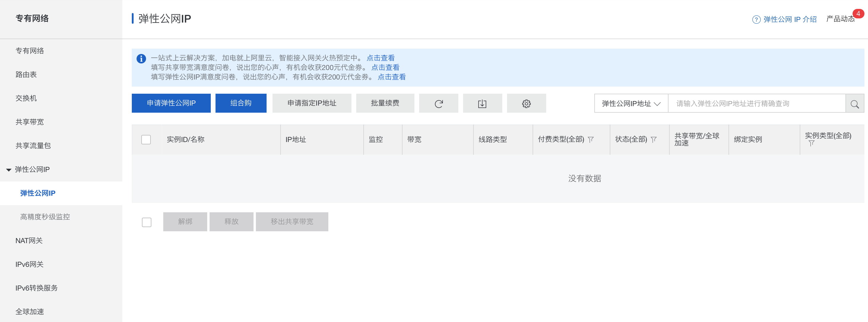The height and width of the screenshot is (322, 868).
Task: Open 产品动态 in the header
Action: [840, 19]
